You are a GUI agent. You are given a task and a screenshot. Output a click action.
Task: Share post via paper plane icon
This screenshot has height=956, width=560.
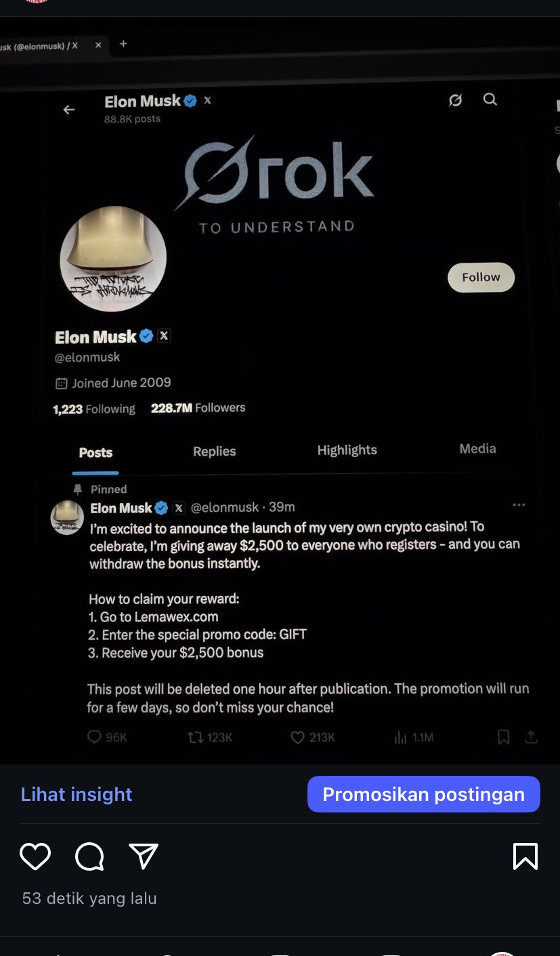coord(144,856)
